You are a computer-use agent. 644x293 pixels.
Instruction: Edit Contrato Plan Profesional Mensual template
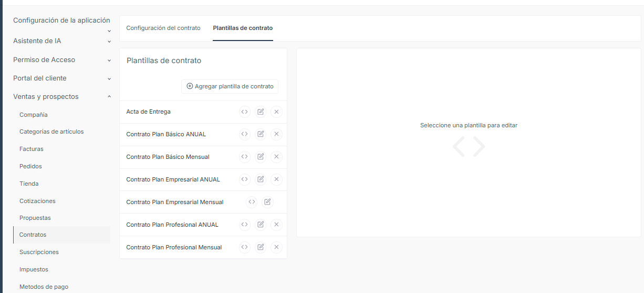click(x=261, y=247)
